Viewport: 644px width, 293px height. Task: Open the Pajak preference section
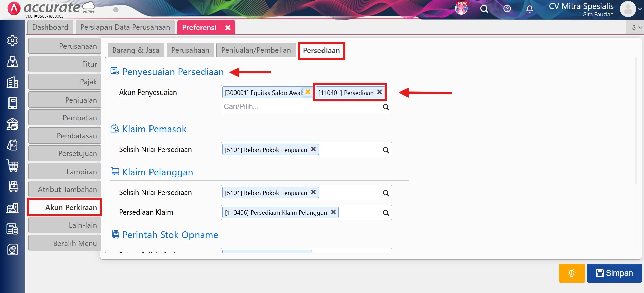pyautogui.click(x=65, y=82)
